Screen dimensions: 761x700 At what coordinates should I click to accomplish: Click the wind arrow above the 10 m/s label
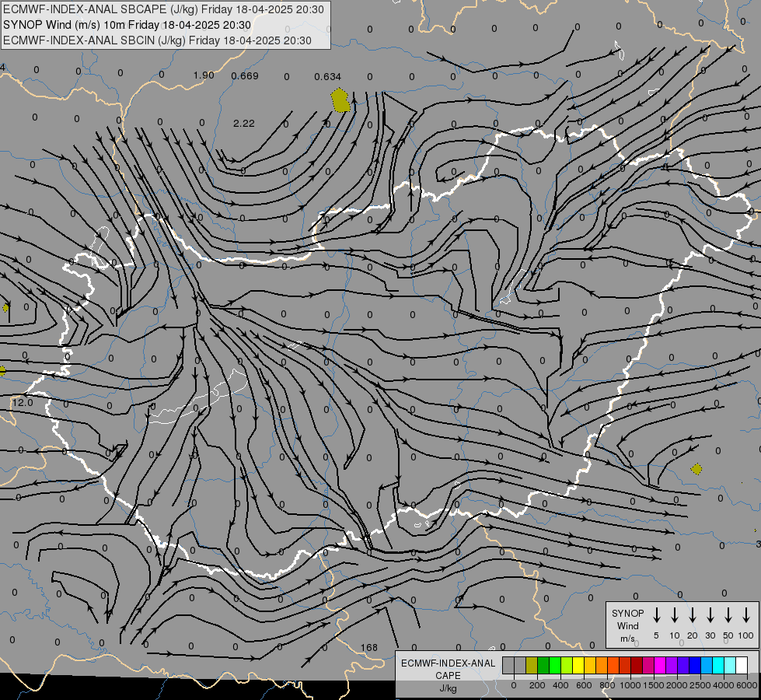click(675, 615)
